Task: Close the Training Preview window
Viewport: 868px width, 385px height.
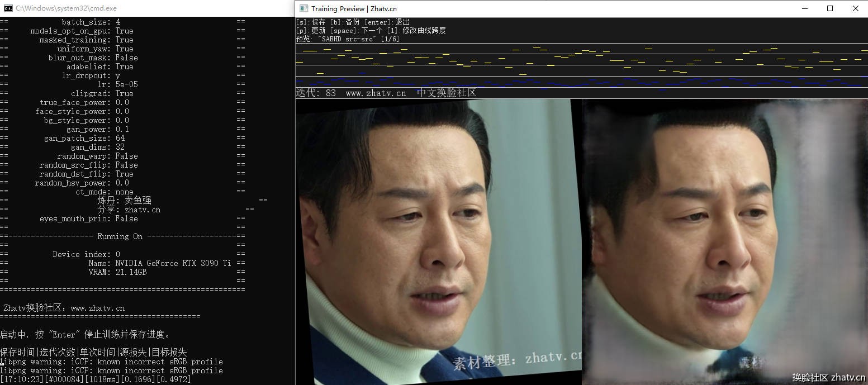Action: (855, 8)
